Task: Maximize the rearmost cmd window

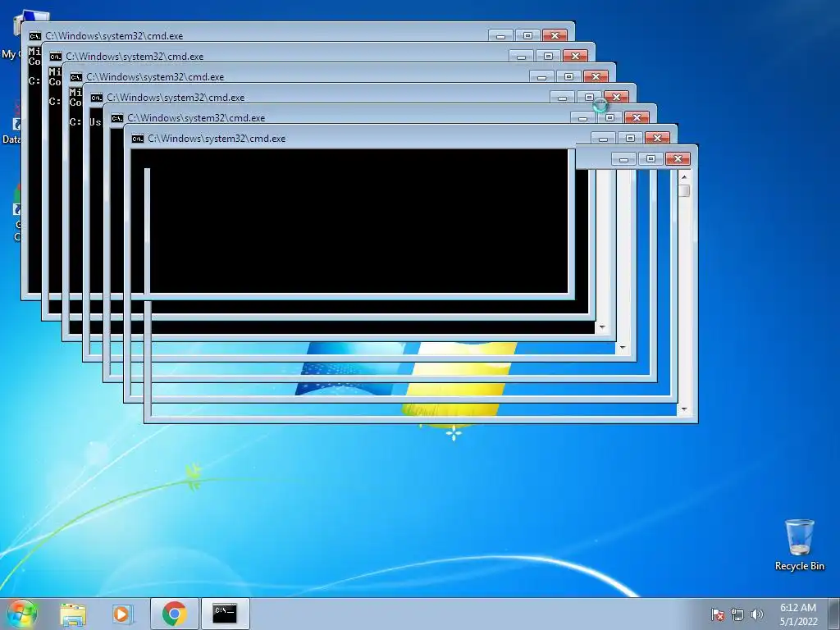Action: [527, 36]
